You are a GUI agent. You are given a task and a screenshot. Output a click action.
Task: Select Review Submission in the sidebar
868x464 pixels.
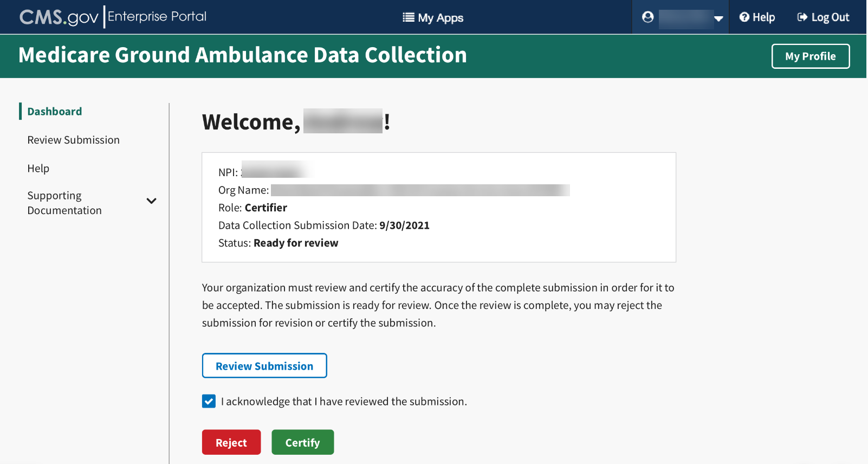(74, 140)
